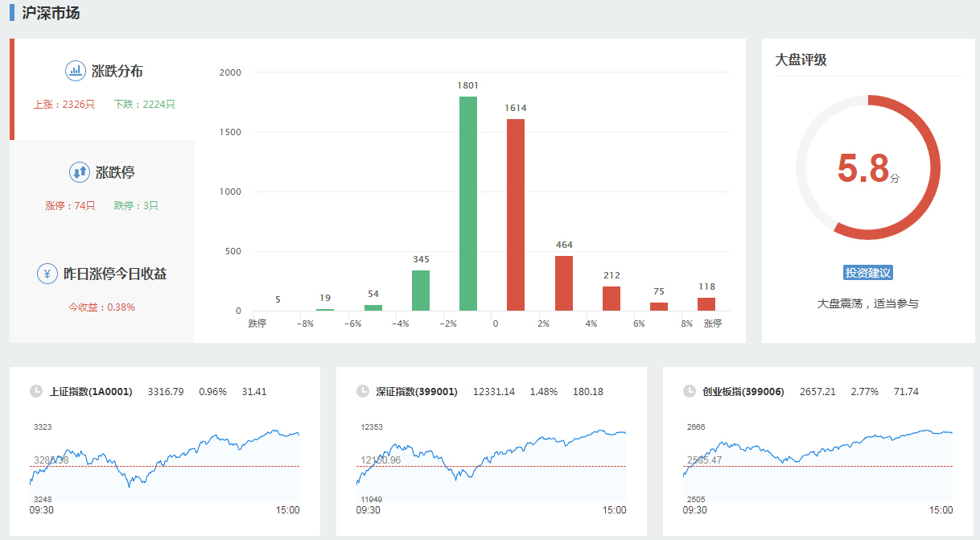Click the up-down arrows icon beside 涨跌停
The image size is (980, 540).
(x=80, y=172)
